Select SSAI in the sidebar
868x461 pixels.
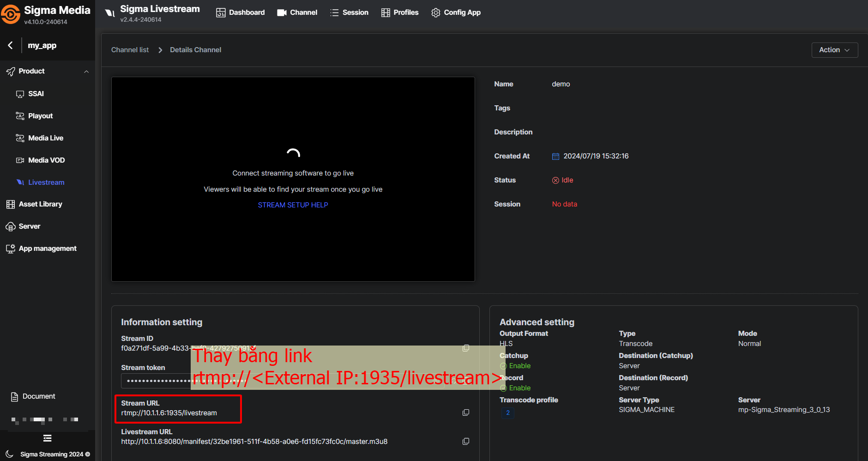pyautogui.click(x=36, y=94)
